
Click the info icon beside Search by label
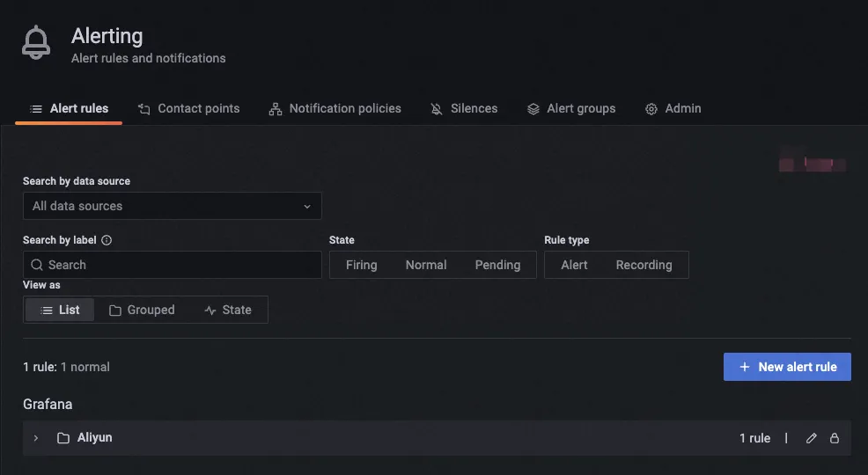(107, 240)
